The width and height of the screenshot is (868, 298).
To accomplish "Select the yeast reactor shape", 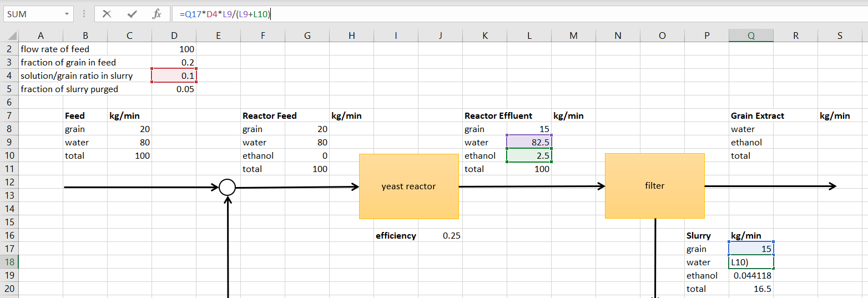I will 408,186.
